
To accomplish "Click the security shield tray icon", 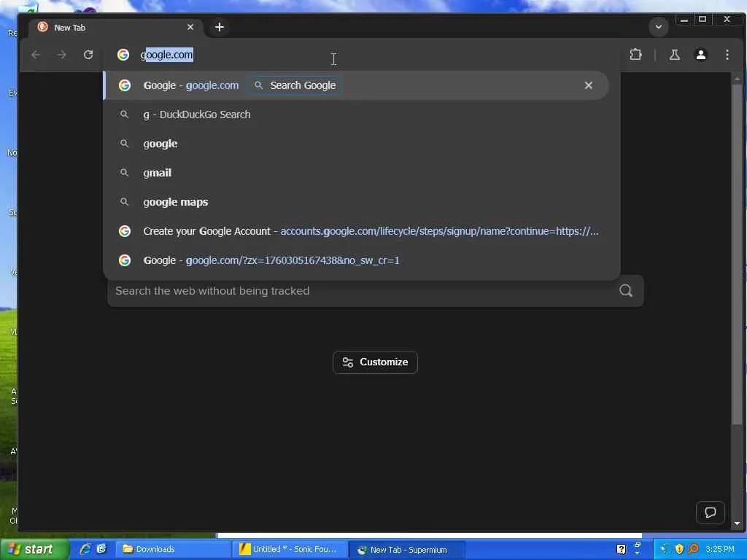I will tap(679, 549).
